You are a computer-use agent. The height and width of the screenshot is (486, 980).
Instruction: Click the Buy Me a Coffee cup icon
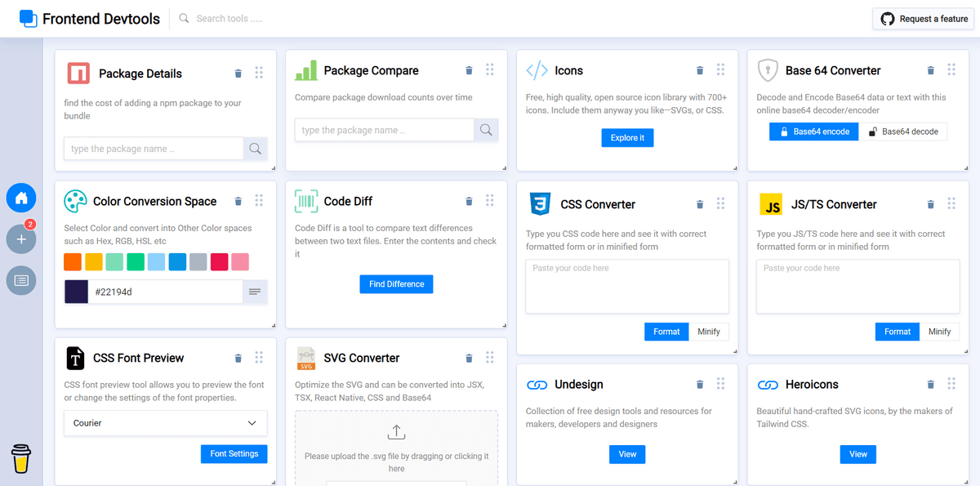point(21,458)
